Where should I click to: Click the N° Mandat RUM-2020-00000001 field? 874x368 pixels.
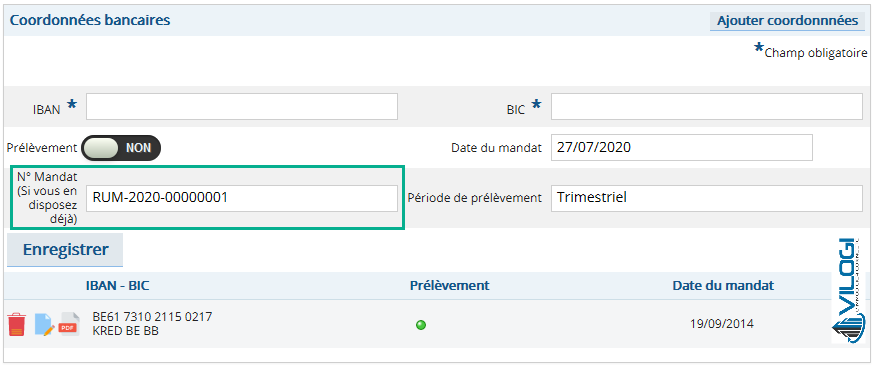tap(242, 198)
